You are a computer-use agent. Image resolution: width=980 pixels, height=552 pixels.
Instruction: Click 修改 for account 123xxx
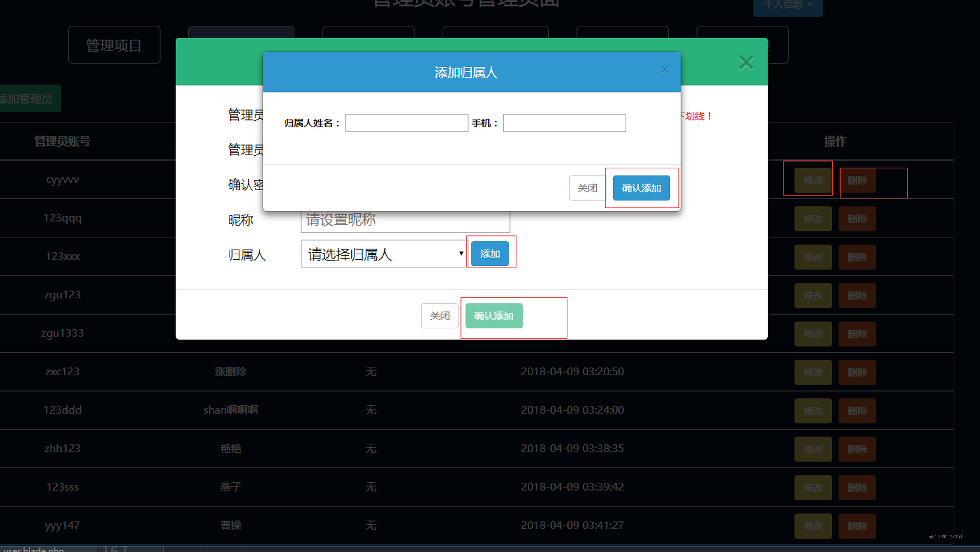[813, 257]
